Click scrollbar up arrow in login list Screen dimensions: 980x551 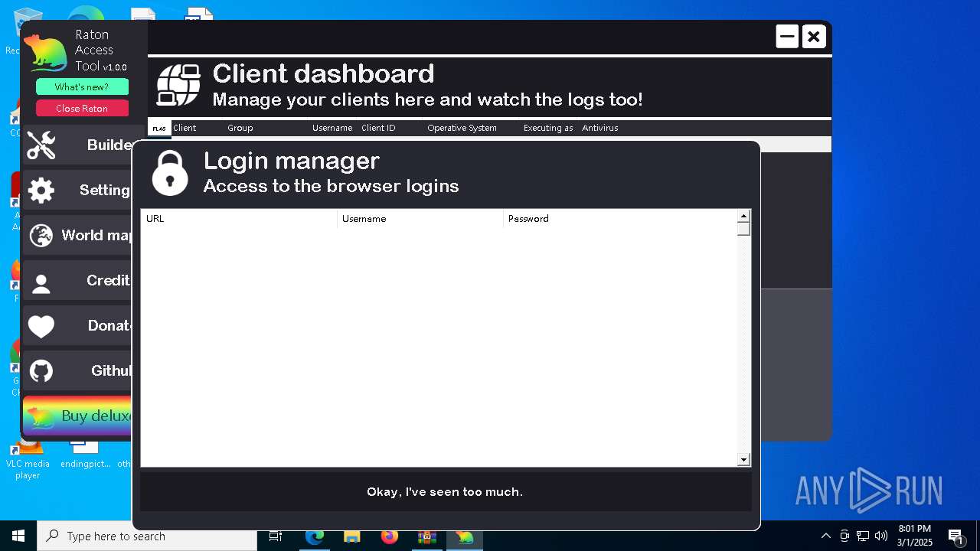click(x=743, y=216)
